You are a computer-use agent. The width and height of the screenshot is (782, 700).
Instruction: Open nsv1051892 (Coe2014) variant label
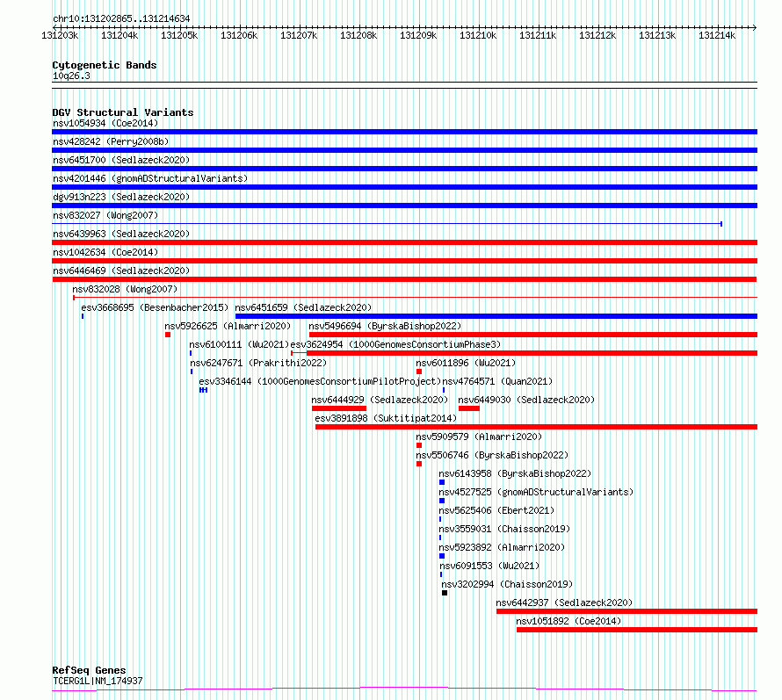(x=569, y=621)
